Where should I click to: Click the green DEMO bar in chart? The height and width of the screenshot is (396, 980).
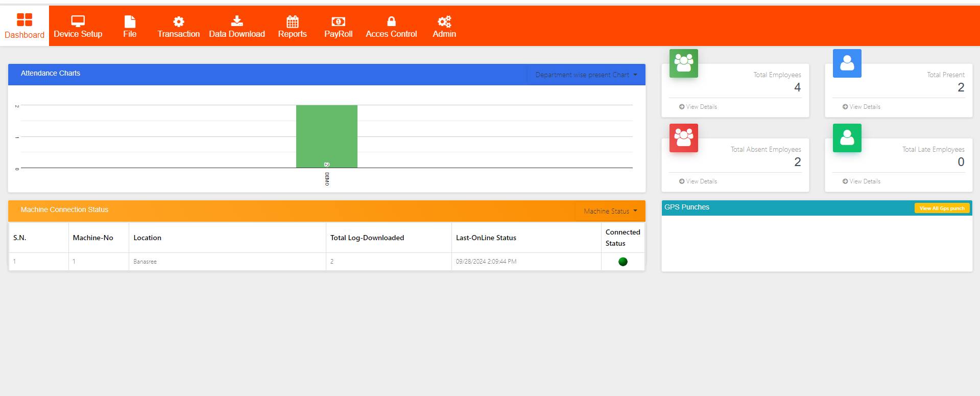point(326,135)
